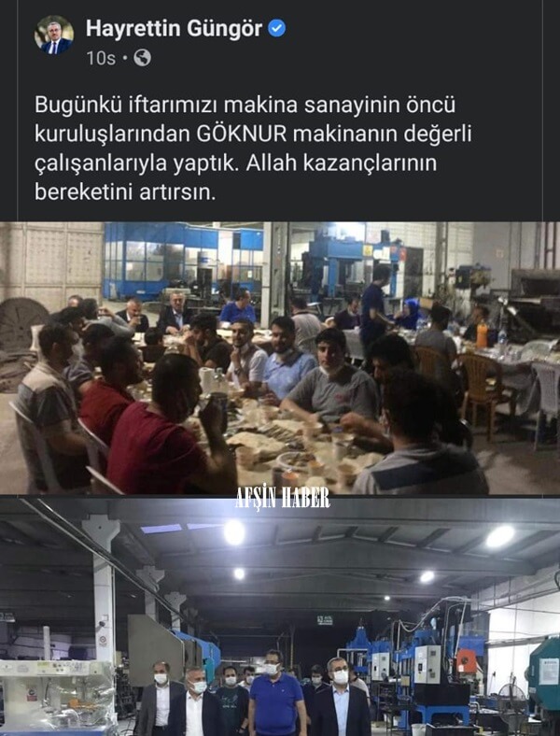Click the man in blue polo shirt
The height and width of the screenshot is (736, 560).
[x=275, y=695]
